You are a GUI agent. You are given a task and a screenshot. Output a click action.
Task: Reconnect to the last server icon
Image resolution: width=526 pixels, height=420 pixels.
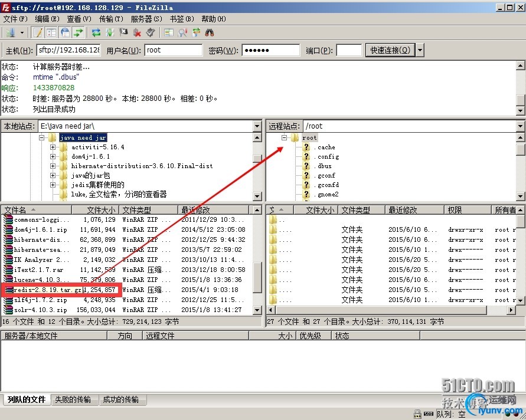pyautogui.click(x=151, y=32)
